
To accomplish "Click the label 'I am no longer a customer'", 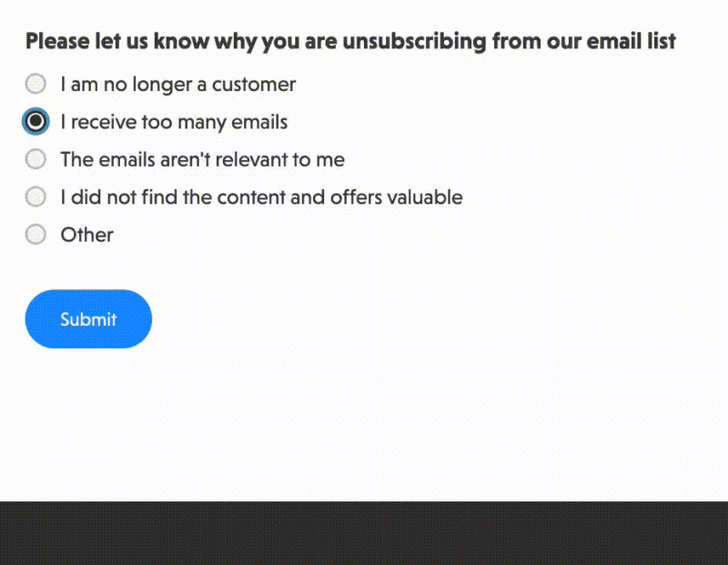I will click(x=177, y=84).
